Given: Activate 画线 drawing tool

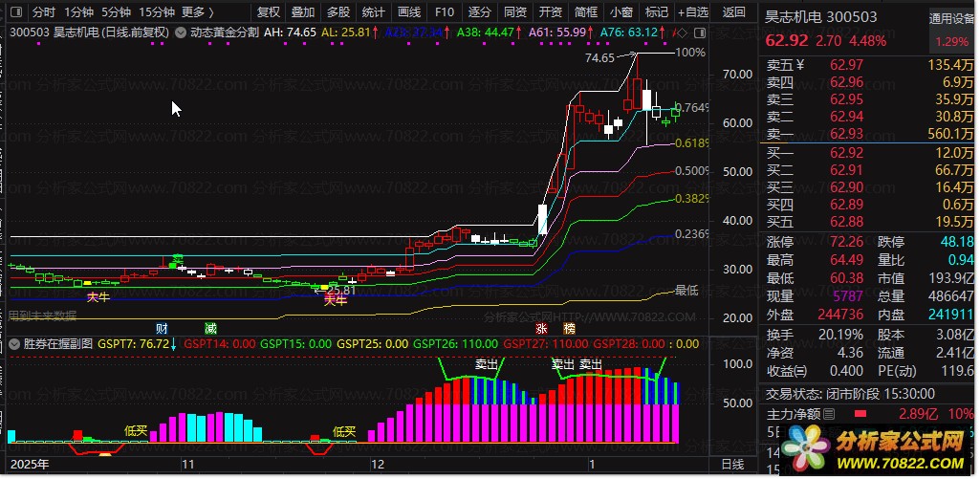Looking at the screenshot, I should click(x=409, y=11).
